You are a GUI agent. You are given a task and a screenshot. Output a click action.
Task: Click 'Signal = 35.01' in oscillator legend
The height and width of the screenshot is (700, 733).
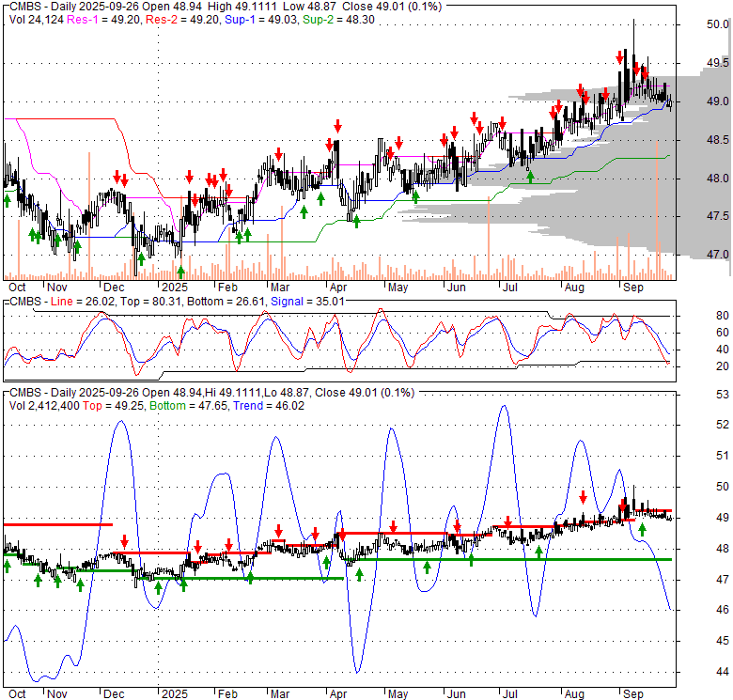(307, 302)
